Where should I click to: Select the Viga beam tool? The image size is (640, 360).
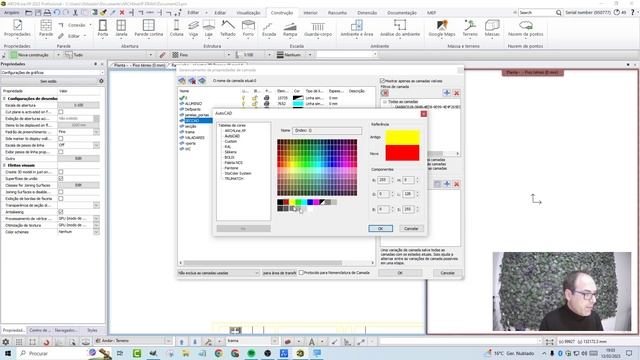click(x=193, y=28)
